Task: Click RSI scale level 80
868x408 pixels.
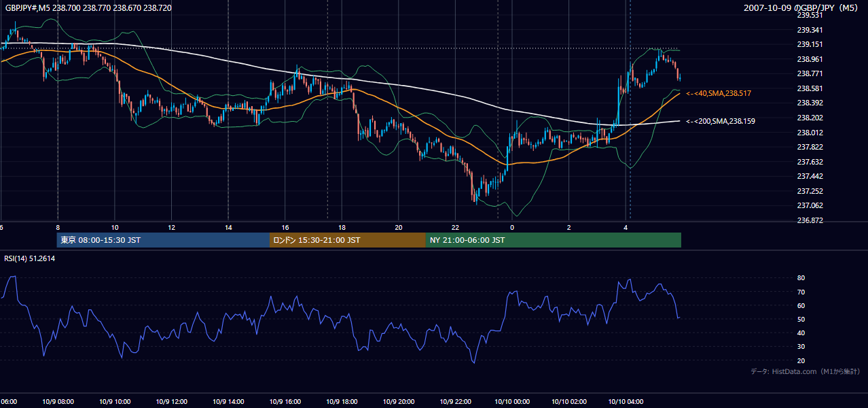Action: pos(801,278)
